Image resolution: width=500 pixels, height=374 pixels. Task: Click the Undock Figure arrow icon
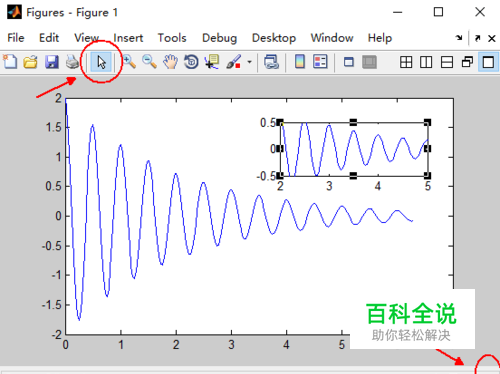point(478,38)
